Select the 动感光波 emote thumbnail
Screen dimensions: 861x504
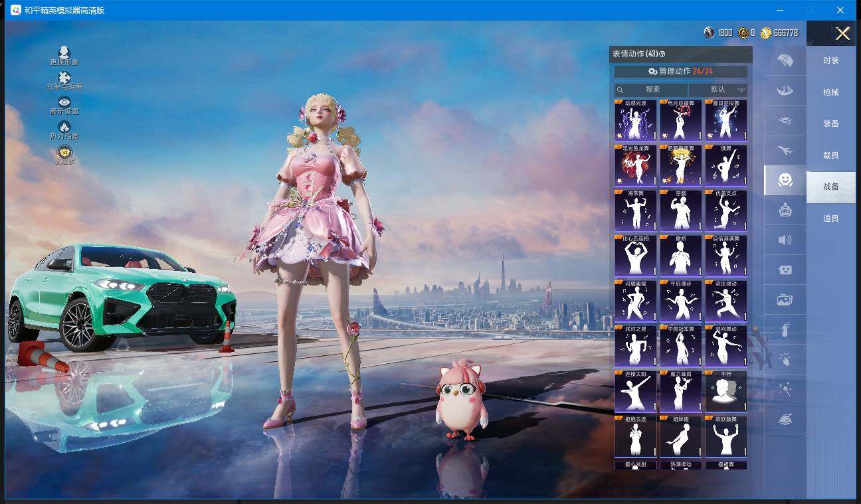(635, 121)
